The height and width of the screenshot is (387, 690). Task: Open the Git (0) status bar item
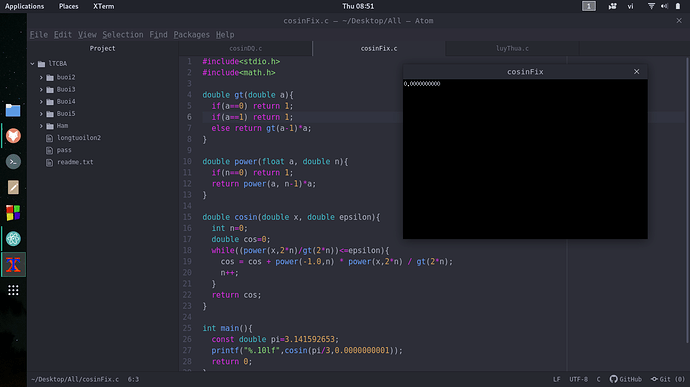tap(668, 379)
